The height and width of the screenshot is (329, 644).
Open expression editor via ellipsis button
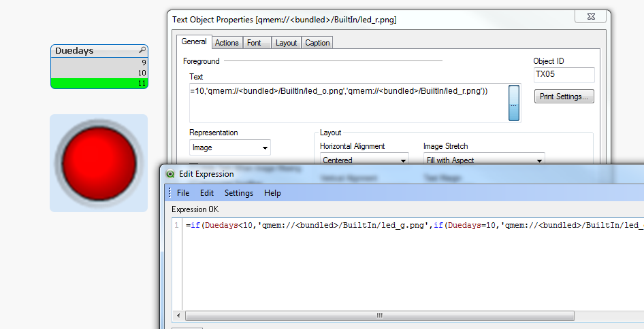coord(514,103)
